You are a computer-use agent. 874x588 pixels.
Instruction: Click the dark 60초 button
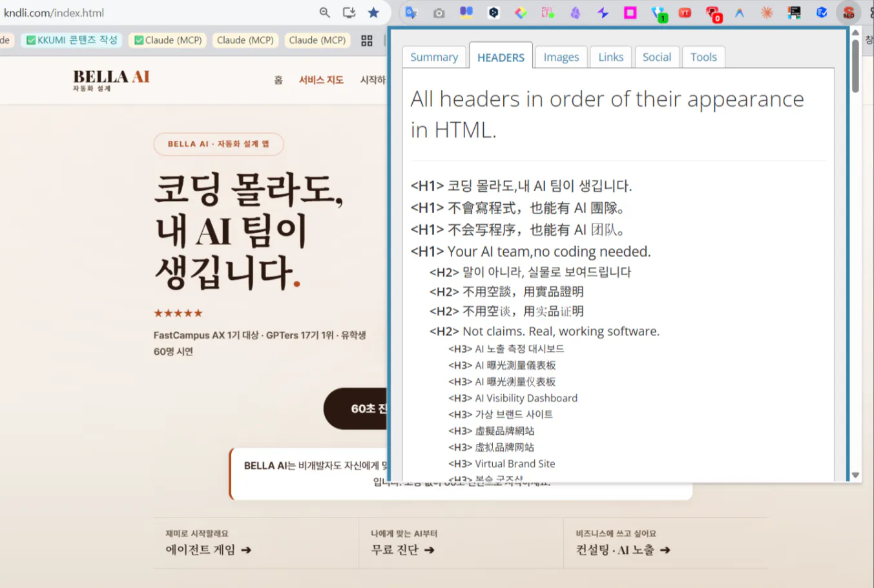[356, 409]
